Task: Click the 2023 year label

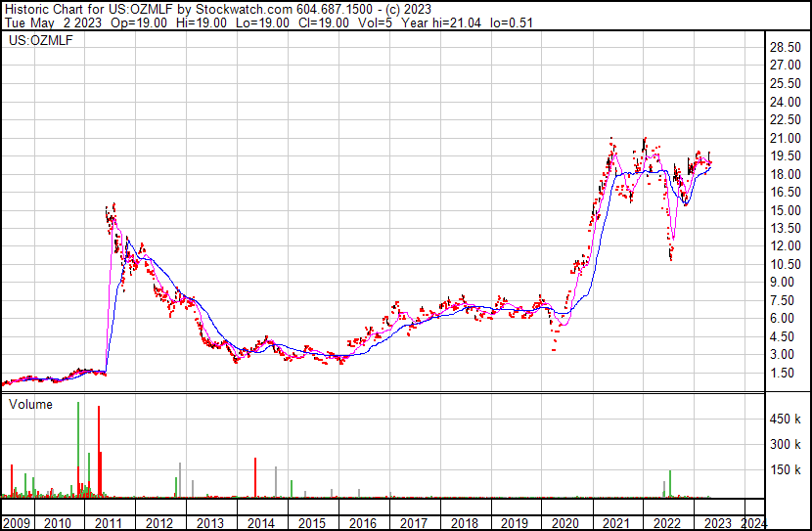Action: (717, 523)
